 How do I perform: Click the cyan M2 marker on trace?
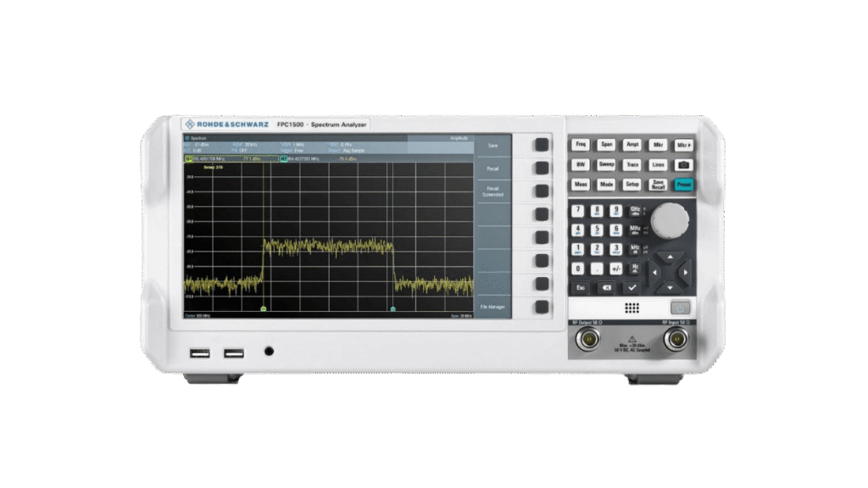[392, 309]
